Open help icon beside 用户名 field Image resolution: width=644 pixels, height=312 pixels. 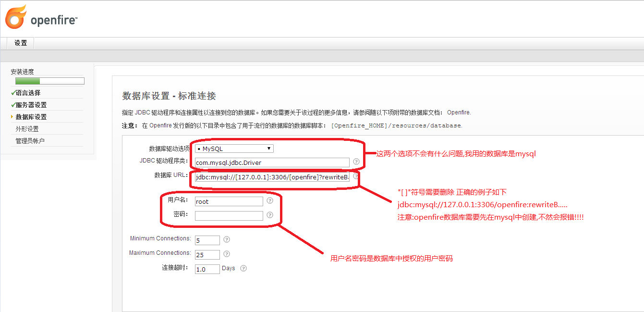(270, 201)
